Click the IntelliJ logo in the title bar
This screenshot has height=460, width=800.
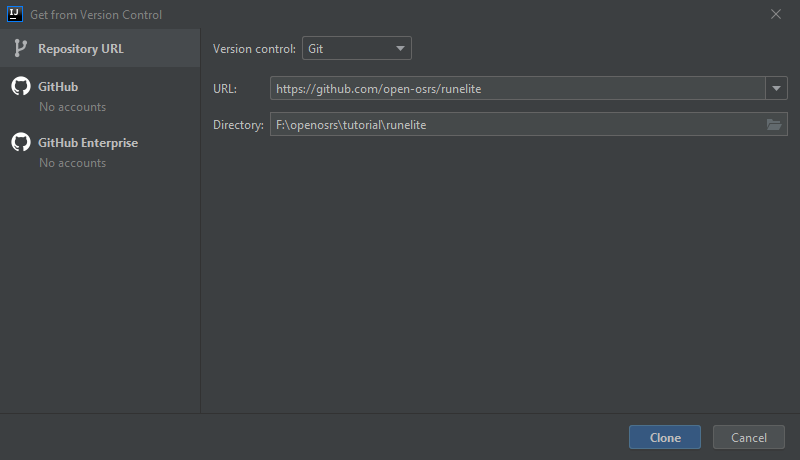(x=14, y=14)
